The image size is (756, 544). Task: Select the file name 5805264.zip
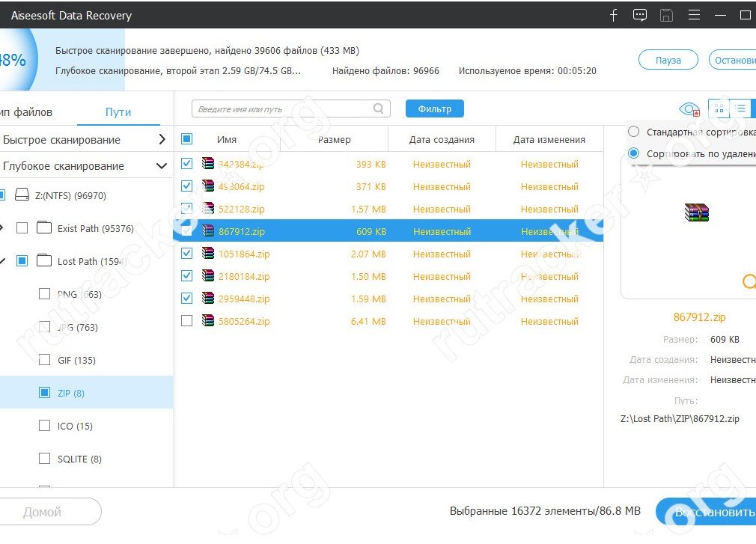[243, 322]
